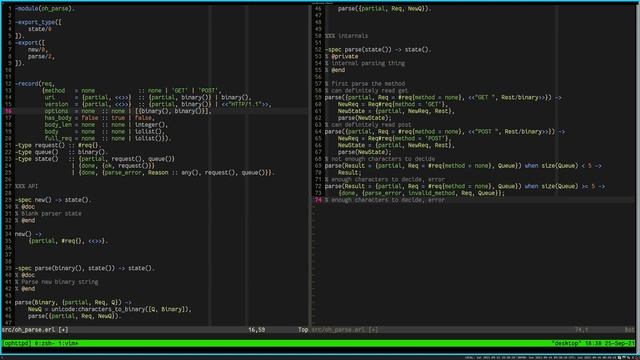This screenshot has width=640, height=360.
Task: Focus right pane via its src/oh_parse.erl status line
Action: tap(344, 329)
